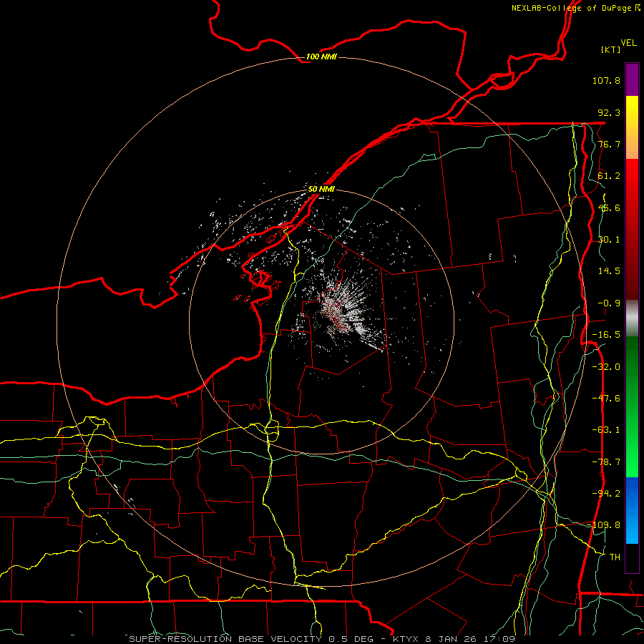Click the -78.7 velocity scale value

pos(606,462)
